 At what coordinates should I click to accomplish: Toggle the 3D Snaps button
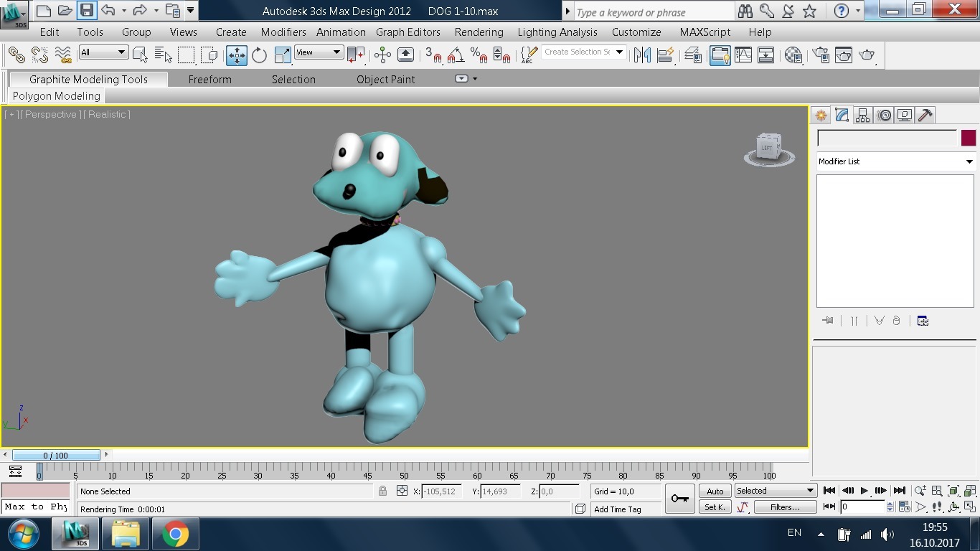(433, 55)
